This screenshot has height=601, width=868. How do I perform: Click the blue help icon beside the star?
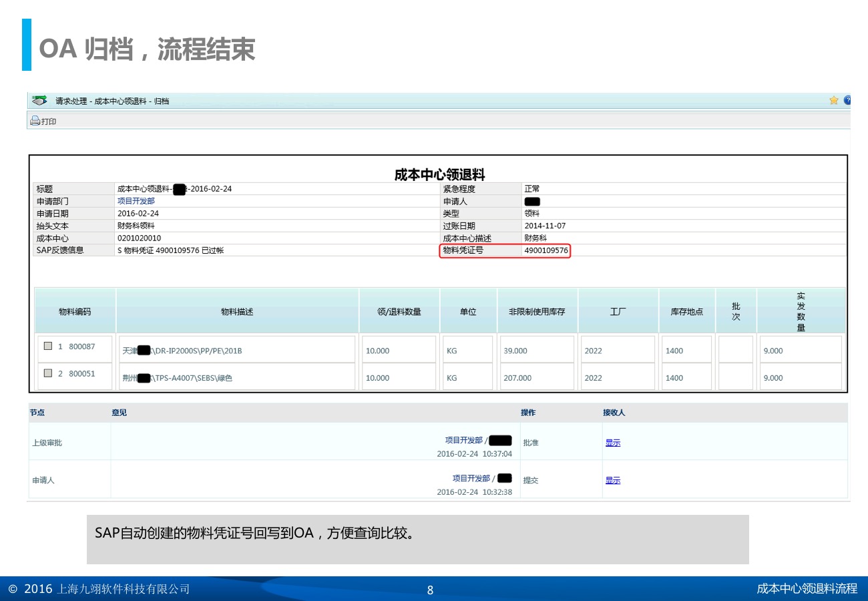(x=847, y=101)
